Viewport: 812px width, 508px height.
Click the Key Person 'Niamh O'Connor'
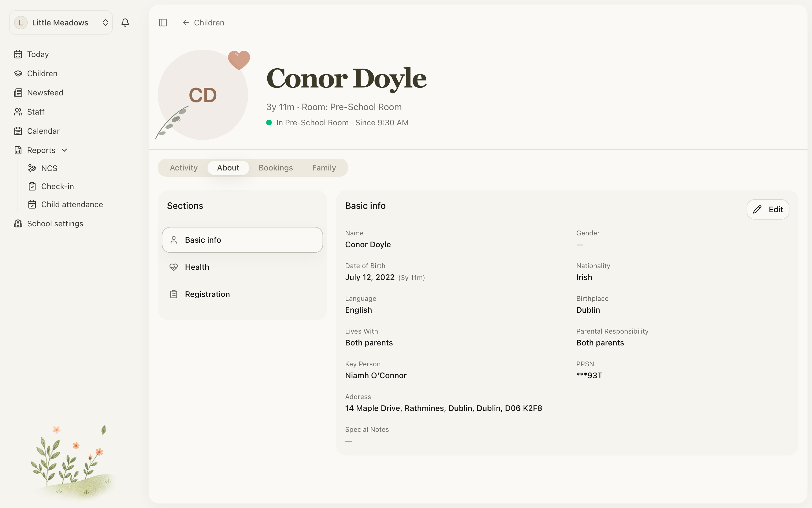(x=376, y=375)
